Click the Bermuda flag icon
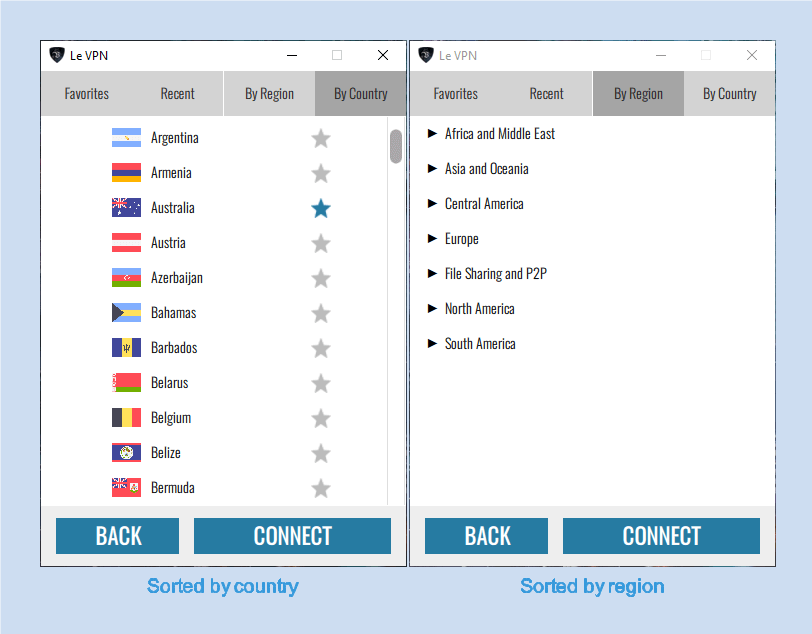Screen dimensions: 812x634 (x=123, y=487)
